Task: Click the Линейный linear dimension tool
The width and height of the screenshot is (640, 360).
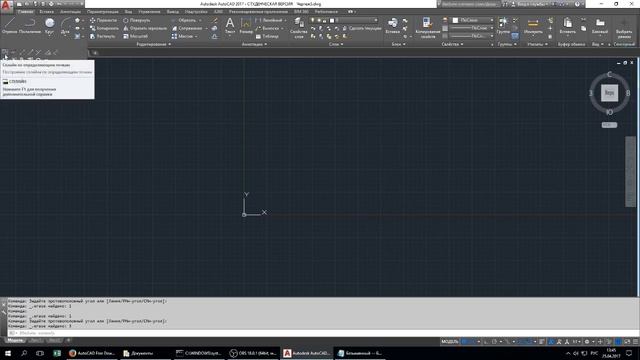Action: pyautogui.click(x=269, y=20)
